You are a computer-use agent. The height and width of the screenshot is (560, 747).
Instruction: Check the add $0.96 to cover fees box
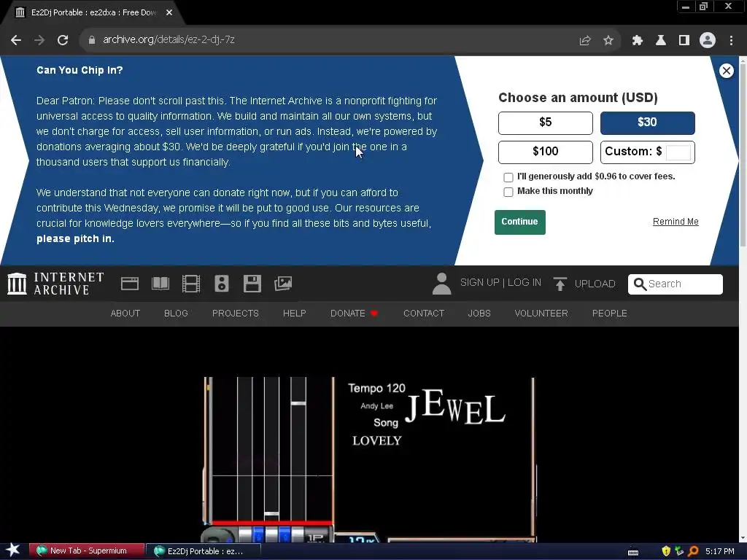(x=508, y=177)
